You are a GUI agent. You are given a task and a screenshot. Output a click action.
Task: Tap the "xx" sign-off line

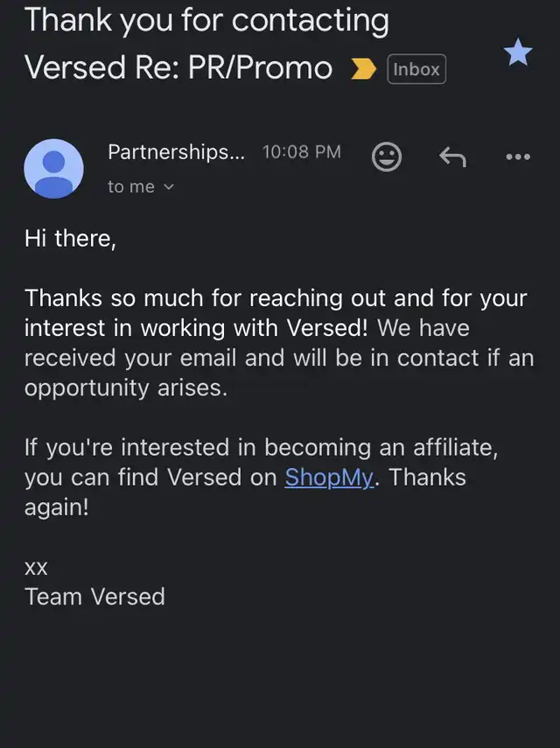pyautogui.click(x=37, y=567)
